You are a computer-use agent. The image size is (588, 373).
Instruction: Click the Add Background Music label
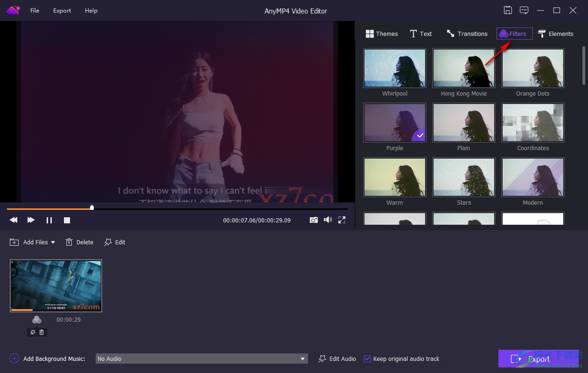[x=54, y=359]
